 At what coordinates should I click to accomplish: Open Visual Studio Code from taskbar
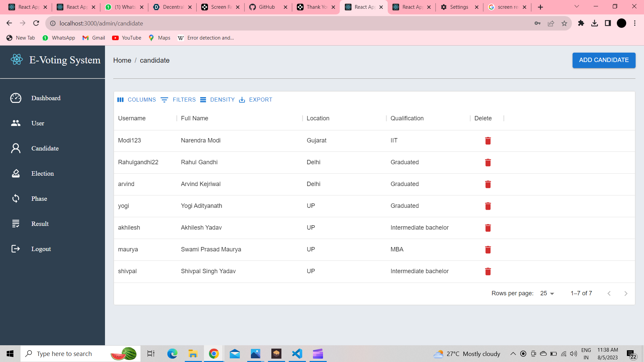[297, 354]
